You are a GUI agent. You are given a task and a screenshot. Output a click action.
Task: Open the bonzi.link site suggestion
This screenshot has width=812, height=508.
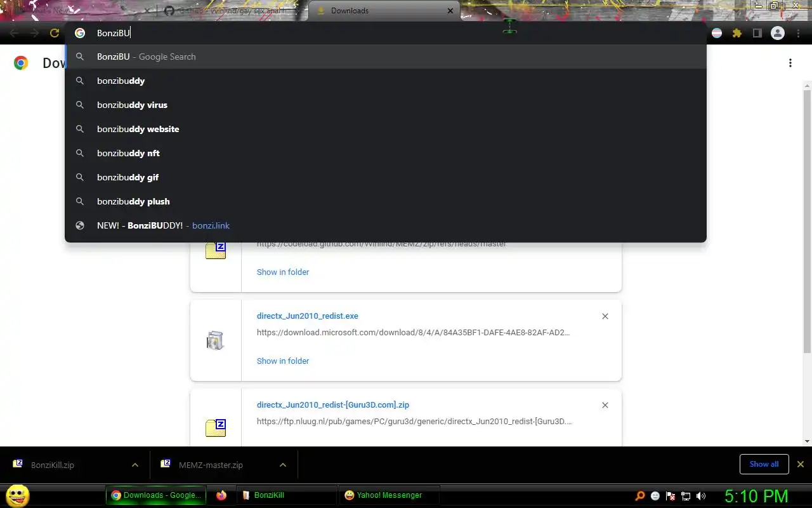point(386,225)
